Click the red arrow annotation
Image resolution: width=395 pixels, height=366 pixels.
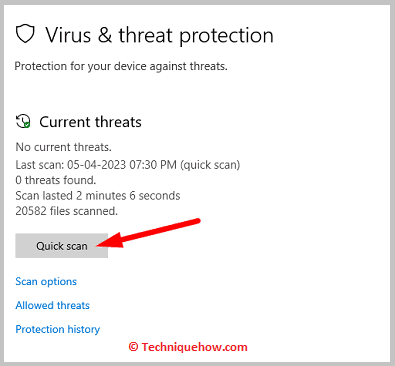(148, 233)
